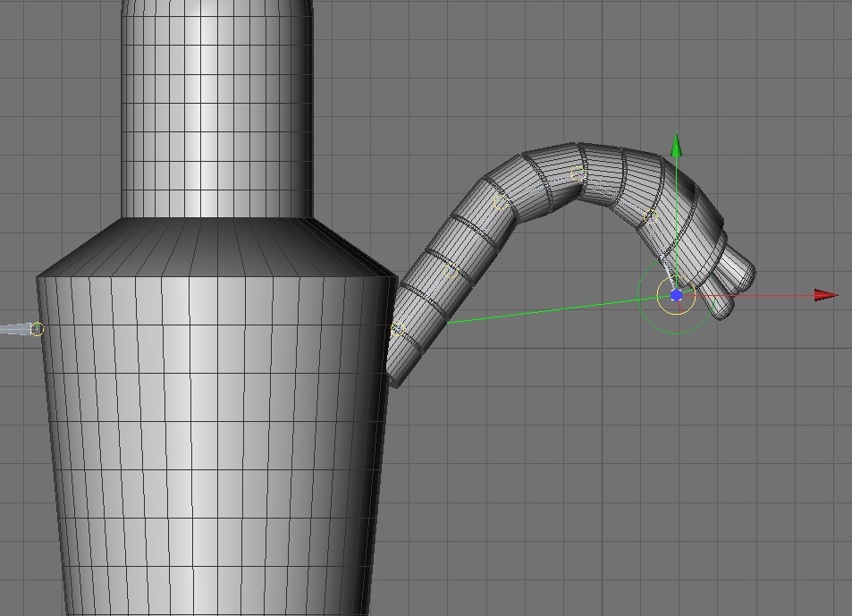Grab the red X-axis arrow handle
The height and width of the screenshot is (616, 852).
click(x=826, y=296)
